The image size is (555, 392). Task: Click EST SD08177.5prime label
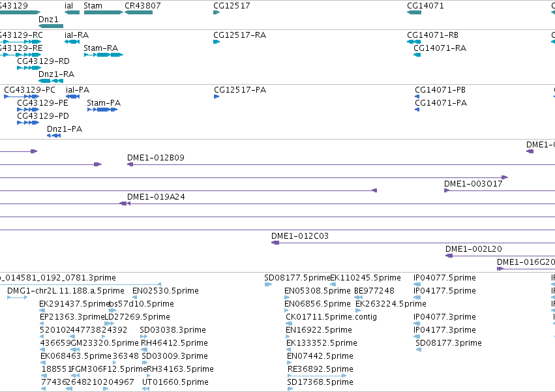(297, 278)
